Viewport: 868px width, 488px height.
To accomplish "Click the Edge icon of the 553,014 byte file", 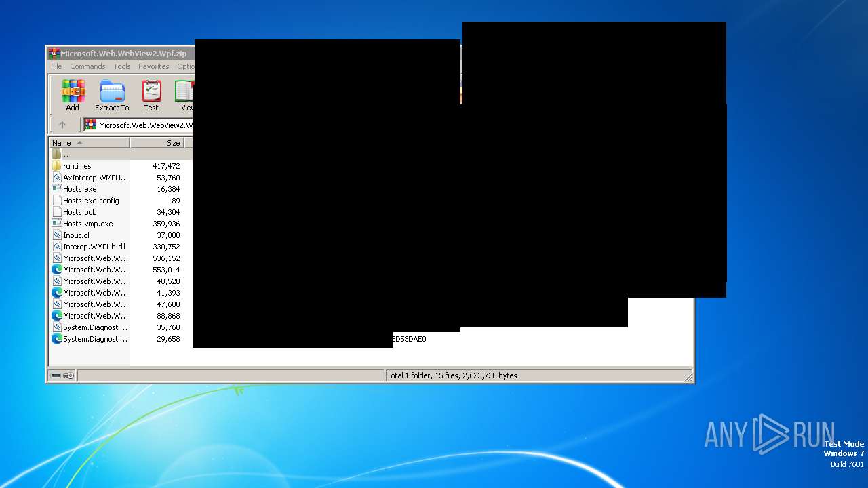I will tap(57, 270).
